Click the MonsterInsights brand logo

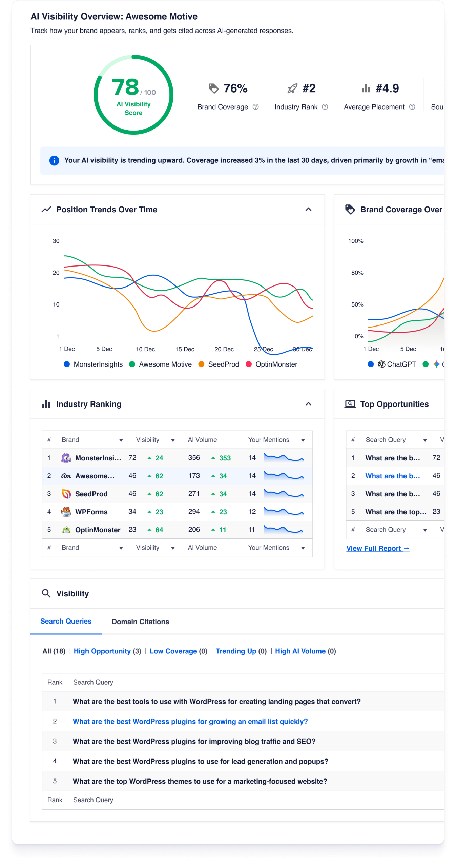pos(66,458)
